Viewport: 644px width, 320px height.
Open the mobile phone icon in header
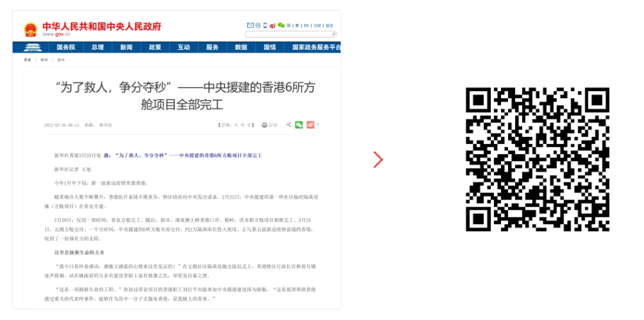pyautogui.click(x=265, y=25)
